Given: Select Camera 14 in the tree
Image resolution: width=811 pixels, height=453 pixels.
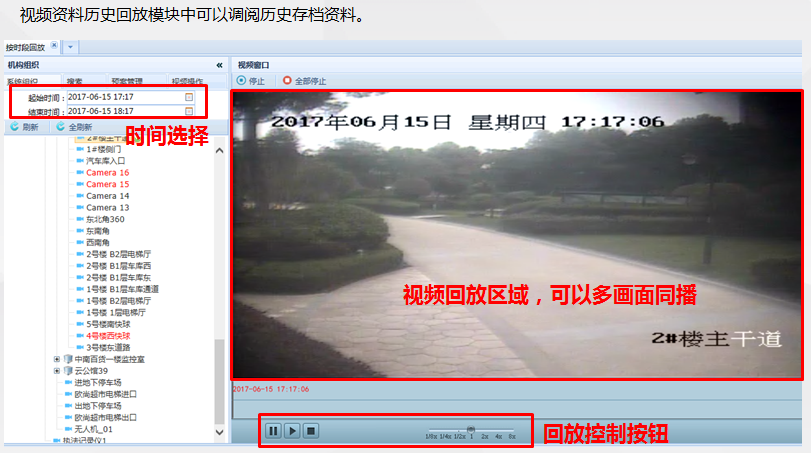Looking at the screenshot, I should [108, 196].
